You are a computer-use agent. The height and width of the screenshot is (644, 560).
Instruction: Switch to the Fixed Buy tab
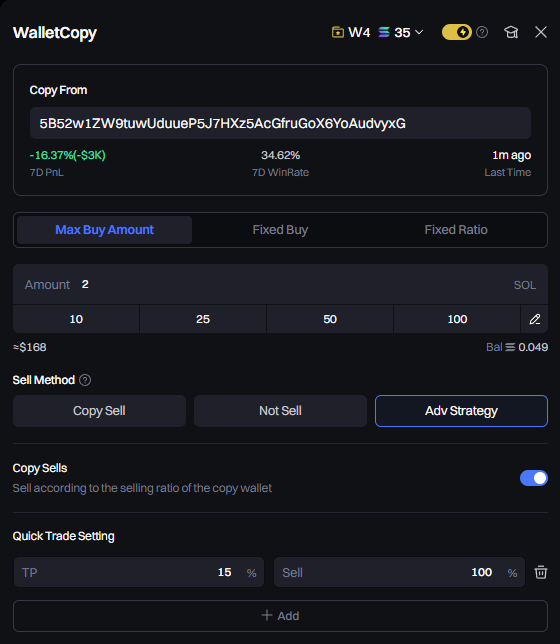click(280, 230)
